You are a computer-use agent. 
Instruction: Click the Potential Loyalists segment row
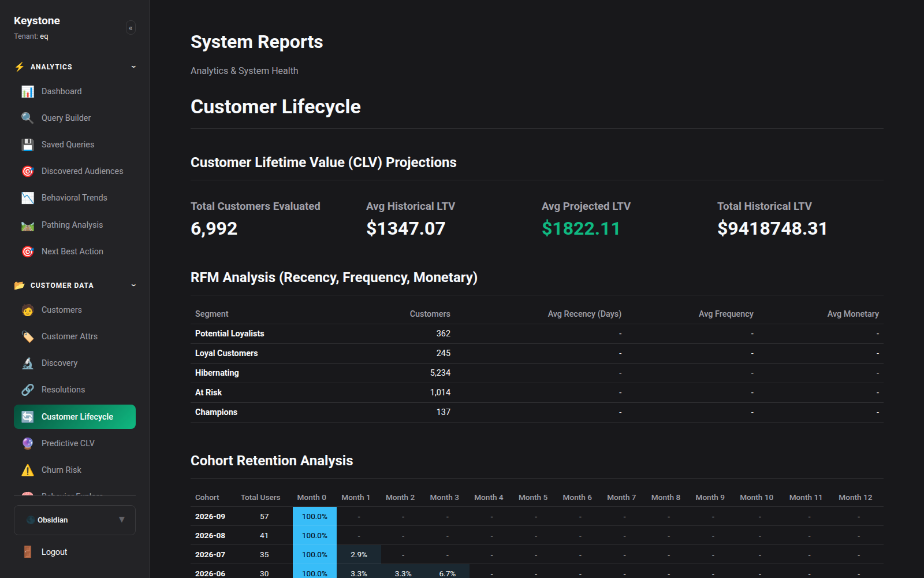[x=537, y=334]
